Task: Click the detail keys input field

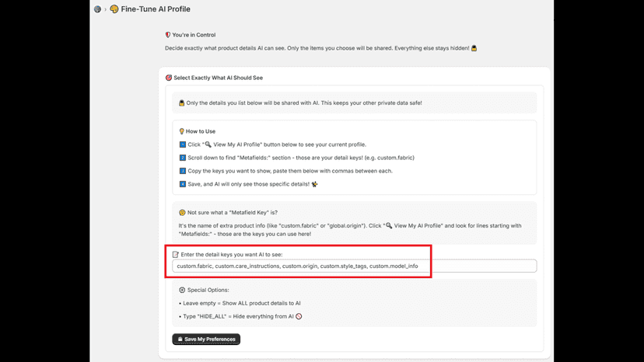Action: click(x=355, y=266)
